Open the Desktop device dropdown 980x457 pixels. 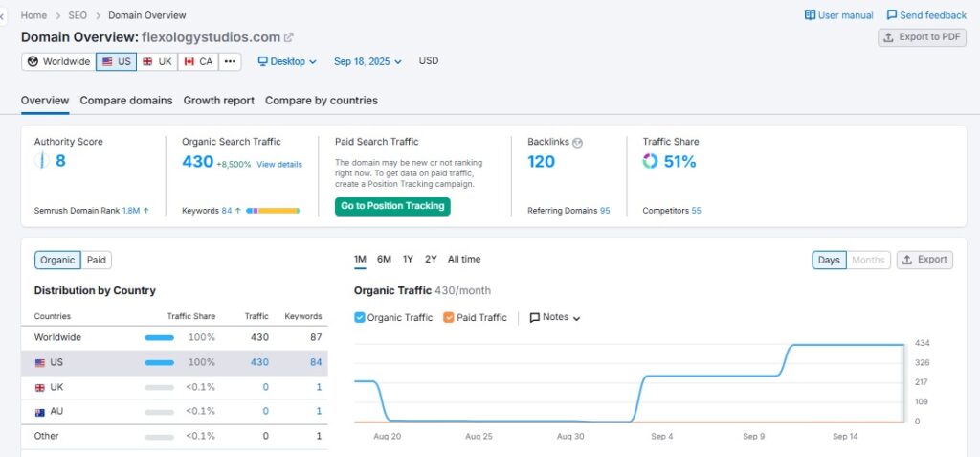click(x=287, y=61)
